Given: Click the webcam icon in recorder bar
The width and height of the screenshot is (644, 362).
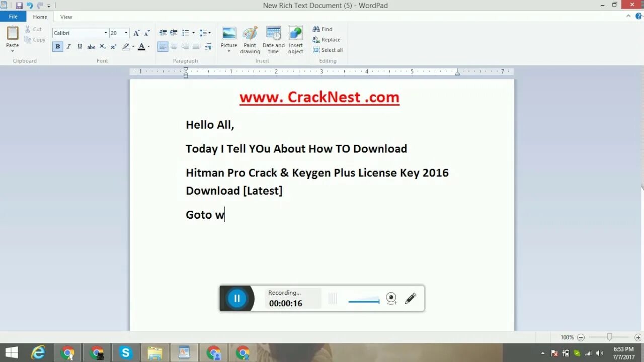Looking at the screenshot, I should pos(391,298).
